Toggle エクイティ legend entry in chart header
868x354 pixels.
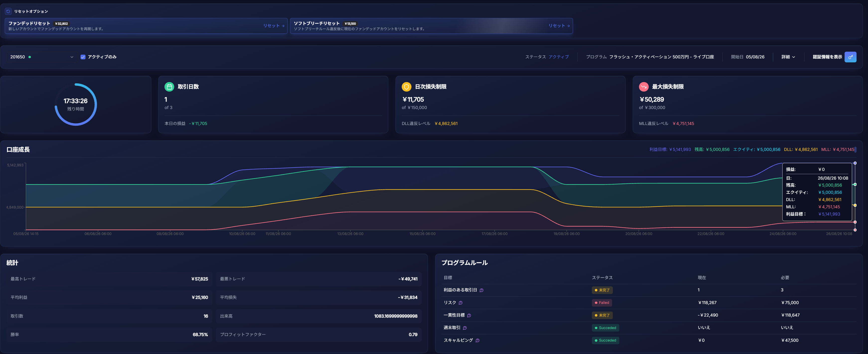(x=756, y=149)
